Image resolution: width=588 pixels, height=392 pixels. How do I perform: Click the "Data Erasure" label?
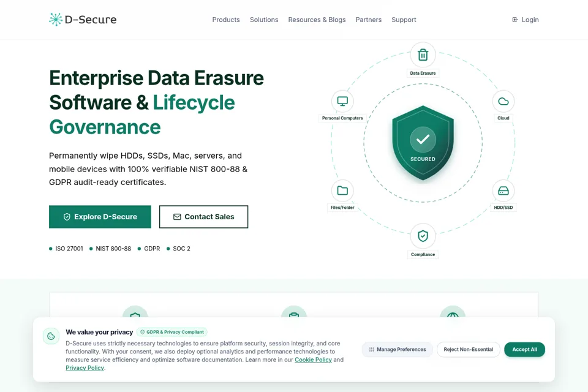(x=423, y=73)
